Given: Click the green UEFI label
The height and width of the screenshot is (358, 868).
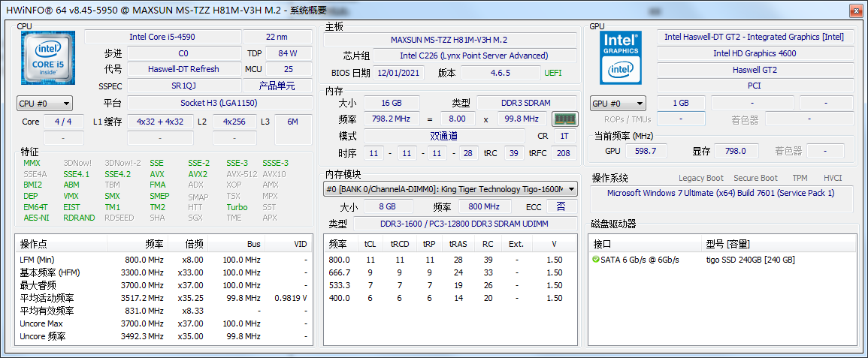Looking at the screenshot, I should [552, 74].
